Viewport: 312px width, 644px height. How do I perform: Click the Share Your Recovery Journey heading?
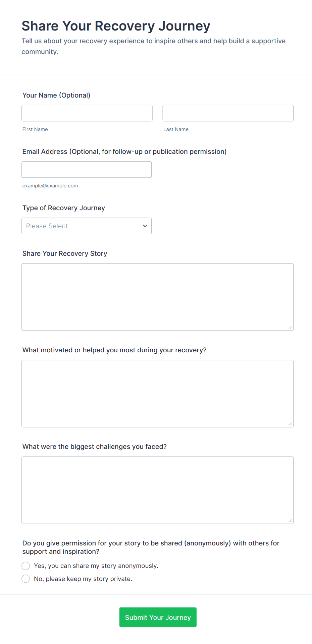click(x=116, y=26)
